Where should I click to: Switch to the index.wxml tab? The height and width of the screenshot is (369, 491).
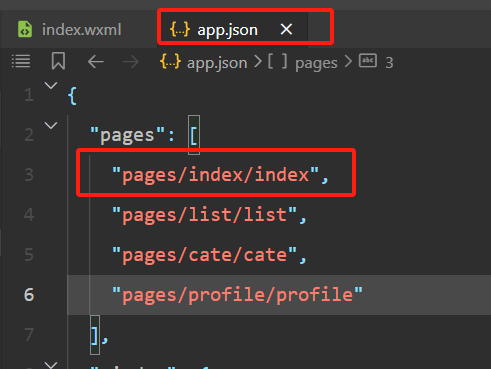[x=70, y=30]
